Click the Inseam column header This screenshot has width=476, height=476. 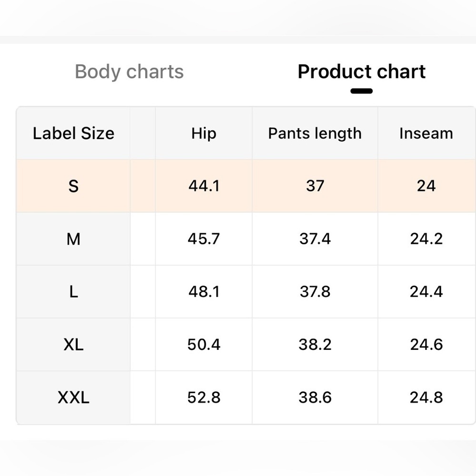(x=426, y=133)
